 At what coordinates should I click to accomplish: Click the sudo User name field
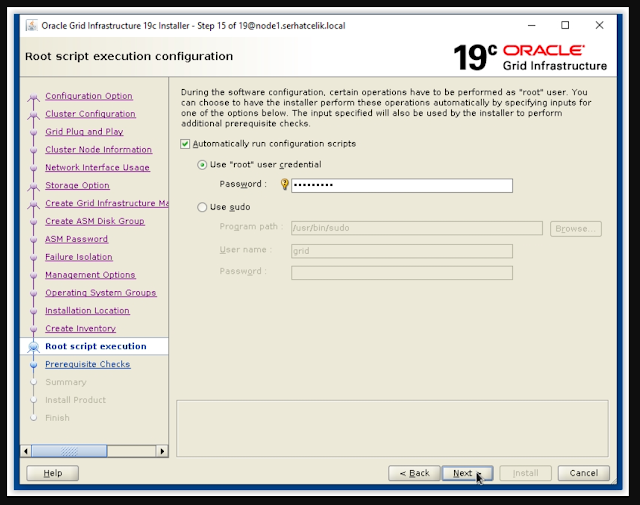point(402,251)
